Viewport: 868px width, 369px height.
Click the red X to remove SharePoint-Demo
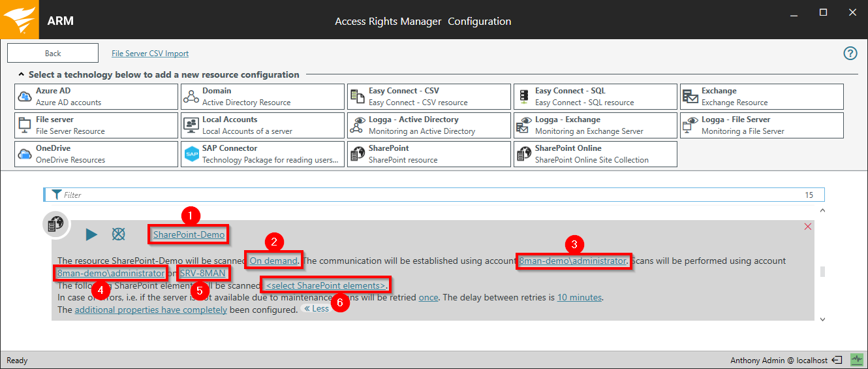pyautogui.click(x=808, y=227)
